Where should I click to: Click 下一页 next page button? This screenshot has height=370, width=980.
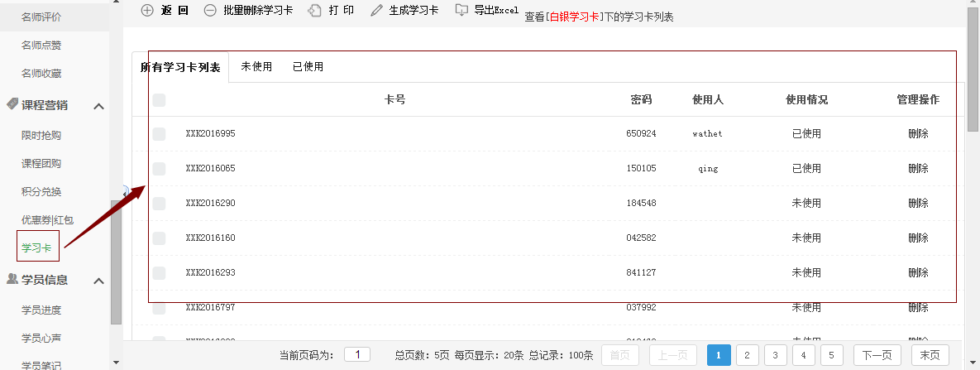[x=877, y=355]
